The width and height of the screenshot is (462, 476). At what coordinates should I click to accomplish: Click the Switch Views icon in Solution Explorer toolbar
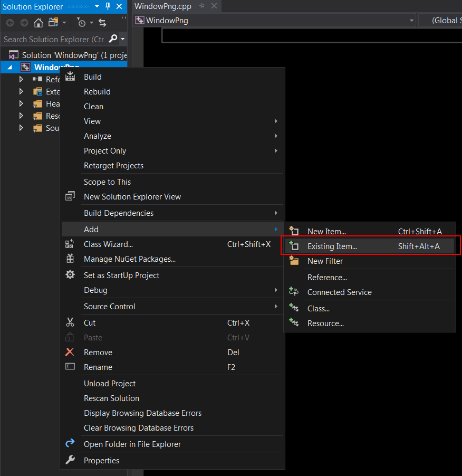53,23
